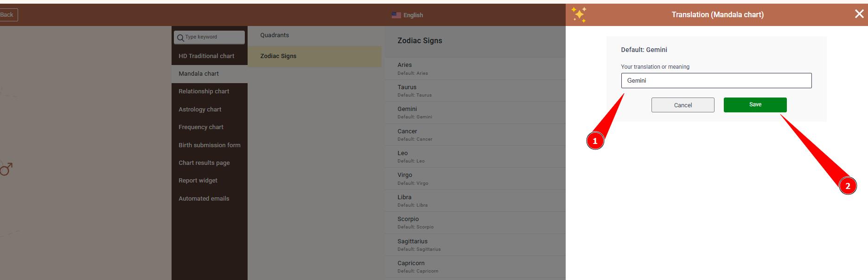Open Birth submission form settings
The height and width of the screenshot is (280, 868).
click(x=210, y=145)
